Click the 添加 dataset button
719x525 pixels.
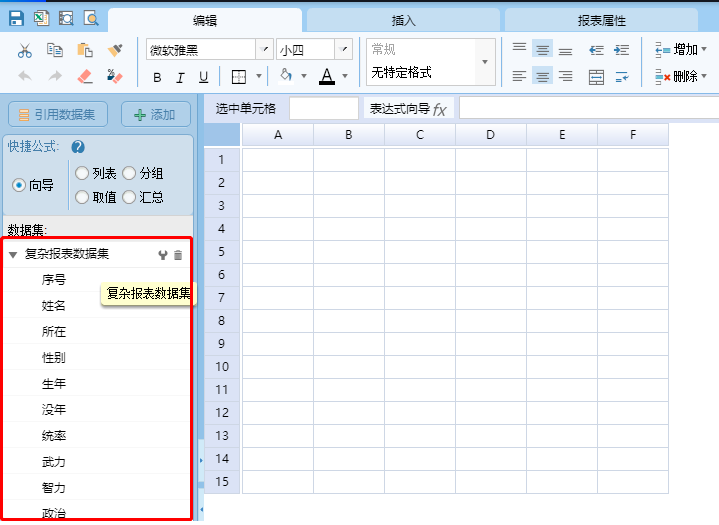click(156, 114)
